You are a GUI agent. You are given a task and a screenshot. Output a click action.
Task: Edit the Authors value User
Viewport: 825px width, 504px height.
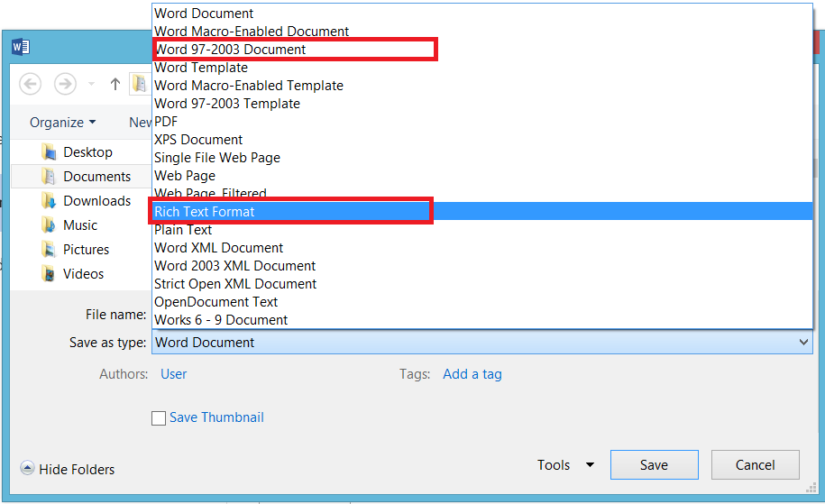[x=174, y=374]
